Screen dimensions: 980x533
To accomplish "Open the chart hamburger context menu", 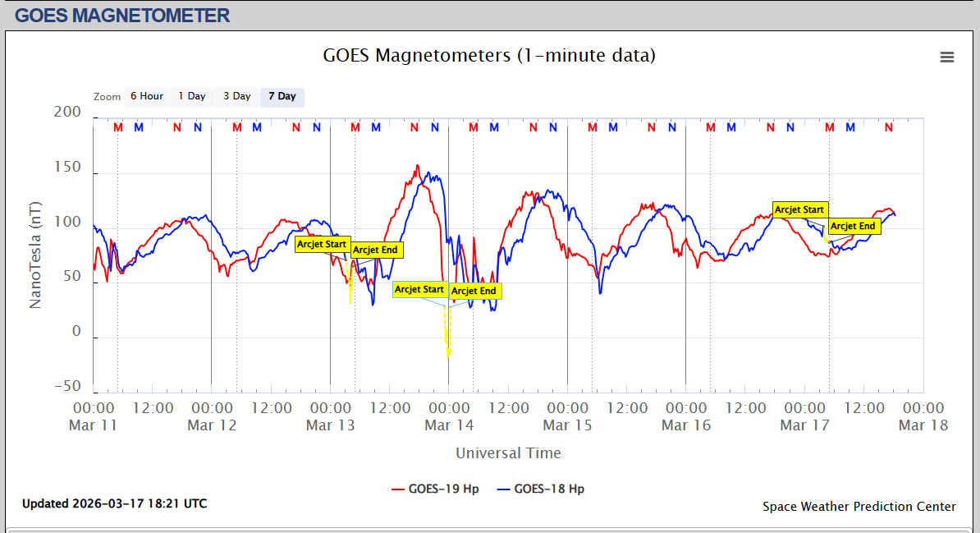I will tap(947, 57).
